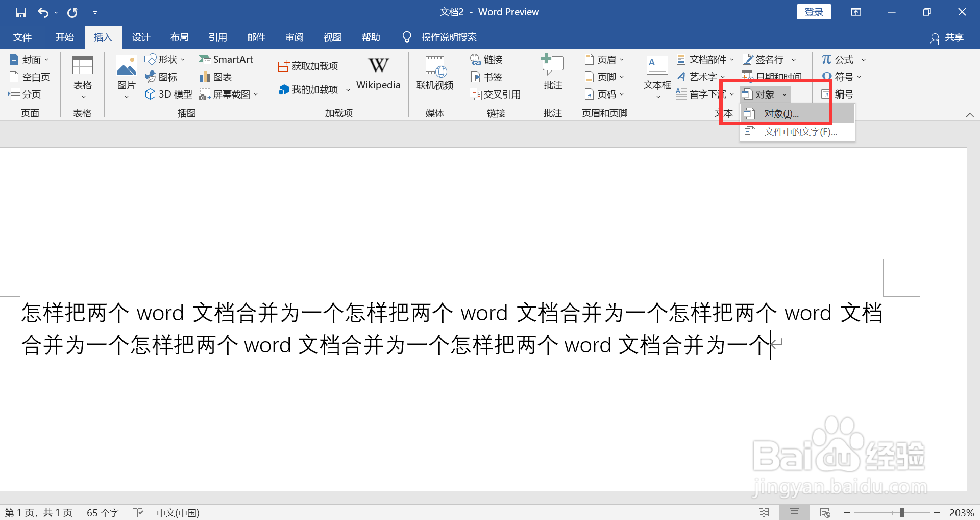Click the Redo icon in title bar
980x520 pixels.
point(72,12)
